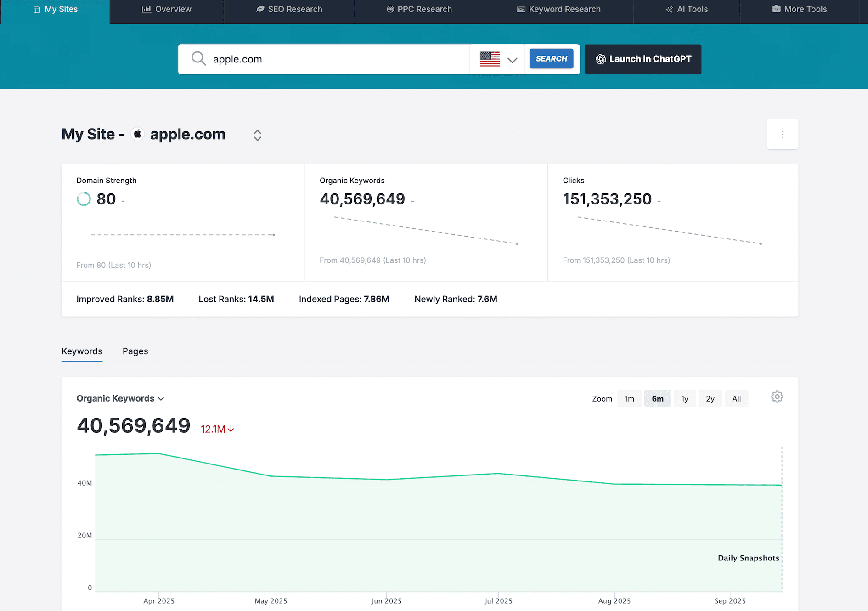Click the US flag icon
This screenshot has height=611, width=868.
tap(489, 59)
